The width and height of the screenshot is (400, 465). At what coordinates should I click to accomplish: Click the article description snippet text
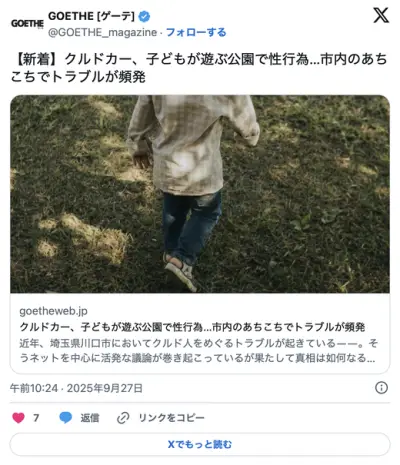coord(198,350)
